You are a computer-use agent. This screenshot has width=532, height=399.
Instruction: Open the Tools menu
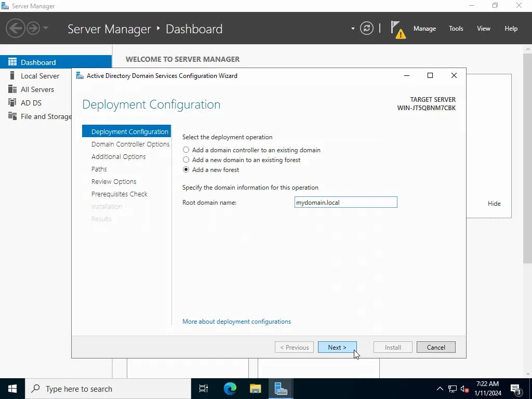tap(456, 29)
